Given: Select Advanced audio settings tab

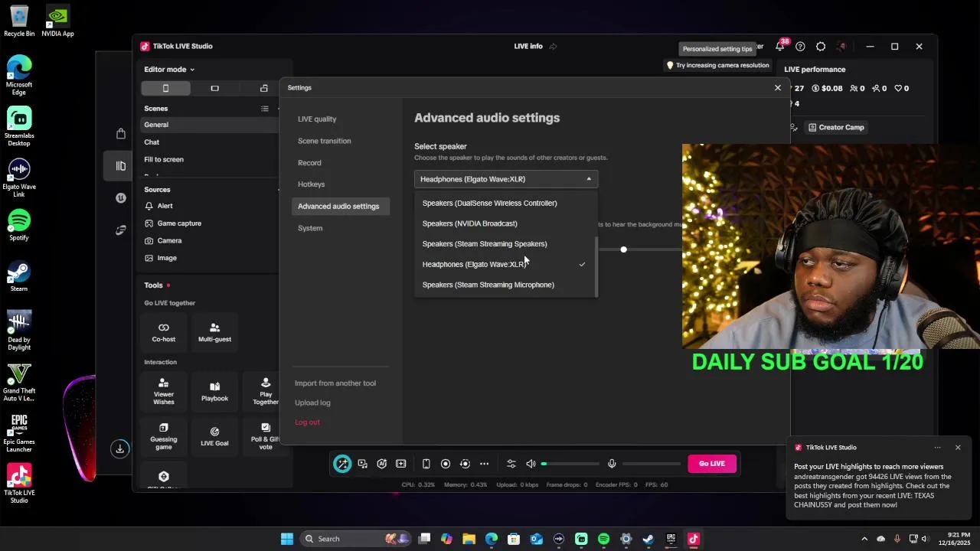Looking at the screenshot, I should click(341, 206).
